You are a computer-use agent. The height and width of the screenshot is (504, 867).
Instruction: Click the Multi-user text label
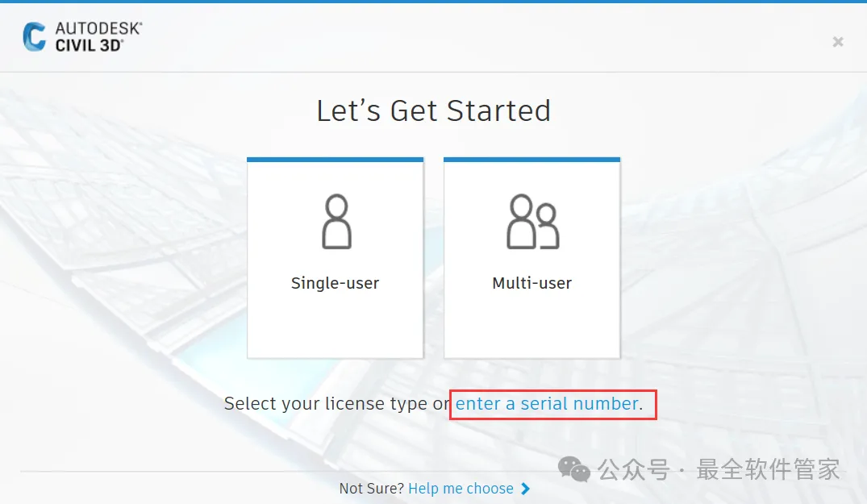click(532, 283)
